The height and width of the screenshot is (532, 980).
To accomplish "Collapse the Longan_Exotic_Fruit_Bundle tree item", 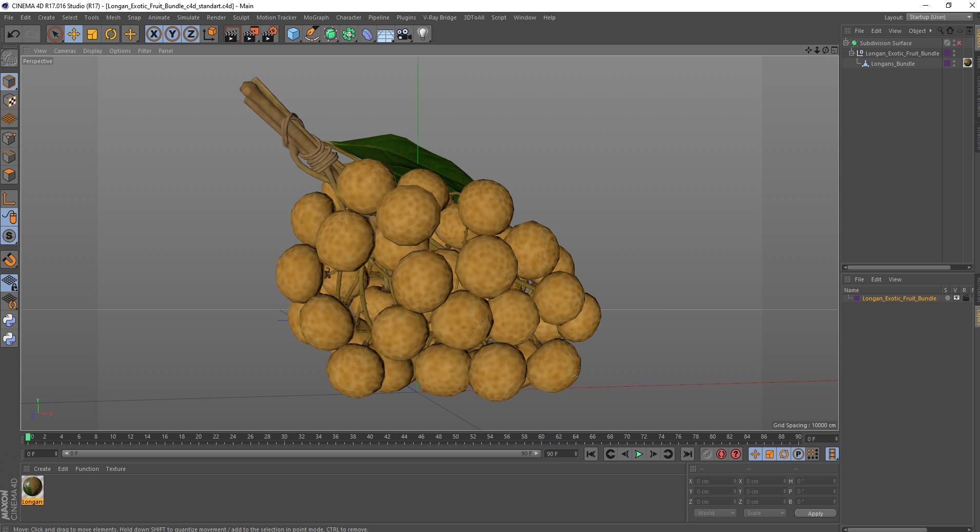I will point(852,53).
